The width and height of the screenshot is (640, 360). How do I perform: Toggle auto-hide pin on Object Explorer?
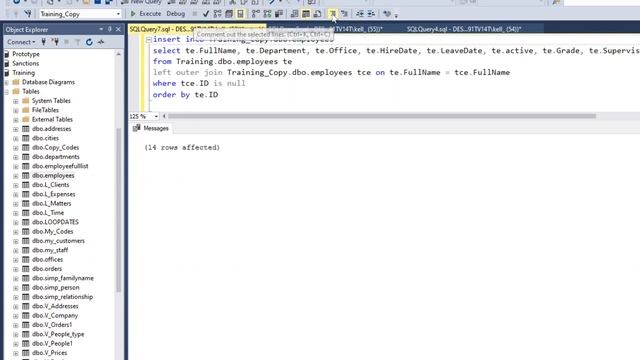[x=110, y=29]
